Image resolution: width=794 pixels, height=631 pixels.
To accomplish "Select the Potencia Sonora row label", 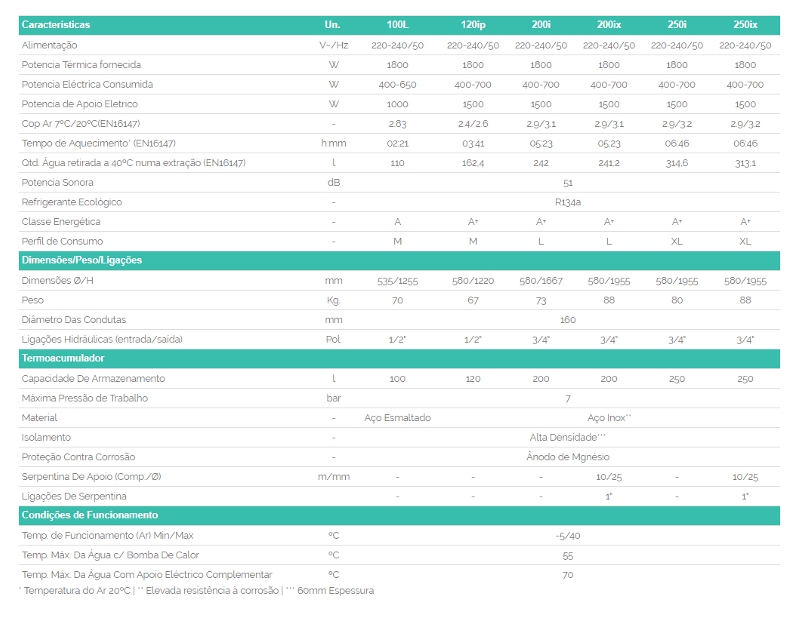I will click(x=60, y=183).
